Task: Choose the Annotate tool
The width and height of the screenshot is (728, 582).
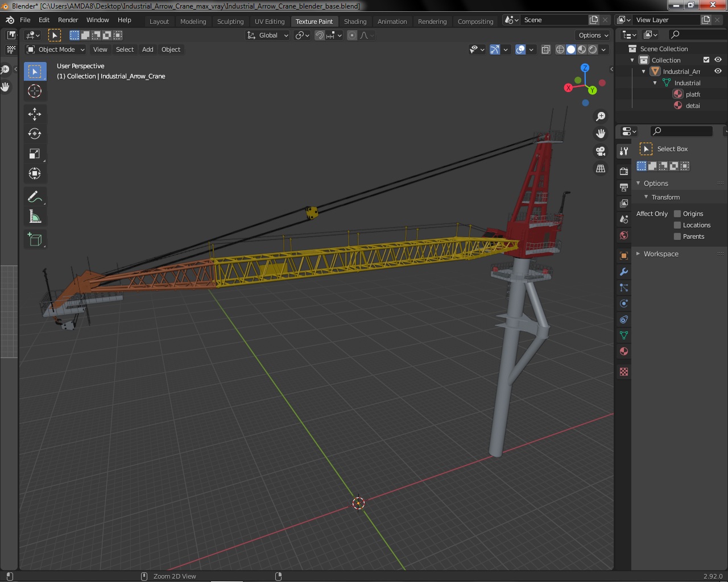Action: tap(35, 197)
